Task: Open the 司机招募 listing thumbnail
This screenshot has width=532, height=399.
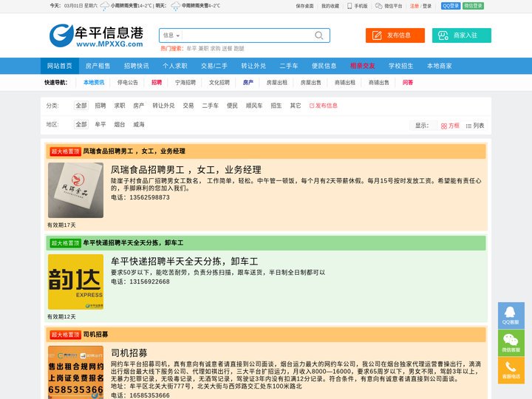Action: pos(75,372)
